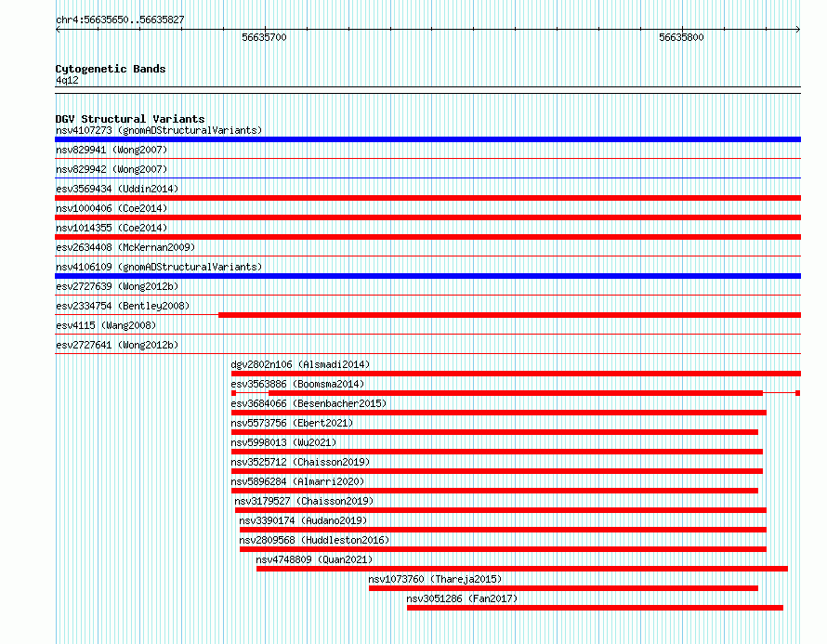Open esv4115 (Wang2008) variant
827x644 pixels.
106,325
